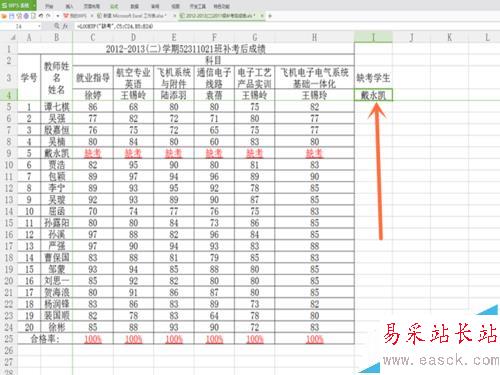Screen dimensions: 500x375
Task: Click the plus button to add new document tab
Action: (270, 16)
